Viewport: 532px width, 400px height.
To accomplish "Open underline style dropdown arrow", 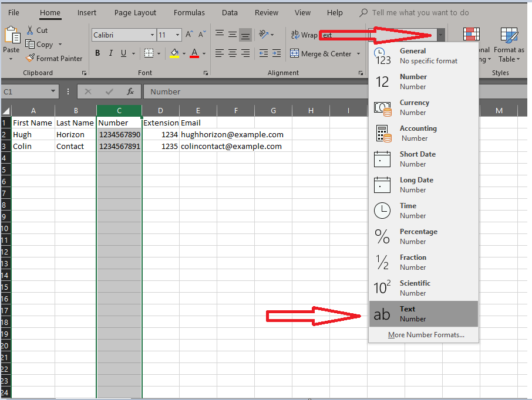I will pos(134,53).
